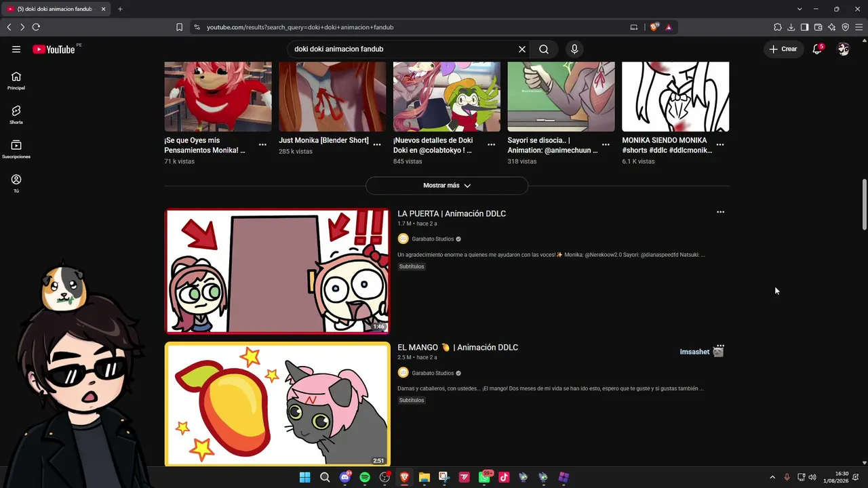This screenshot has width=868, height=488.
Task: Open the install/cast screen icon in address bar
Action: pos(634,27)
